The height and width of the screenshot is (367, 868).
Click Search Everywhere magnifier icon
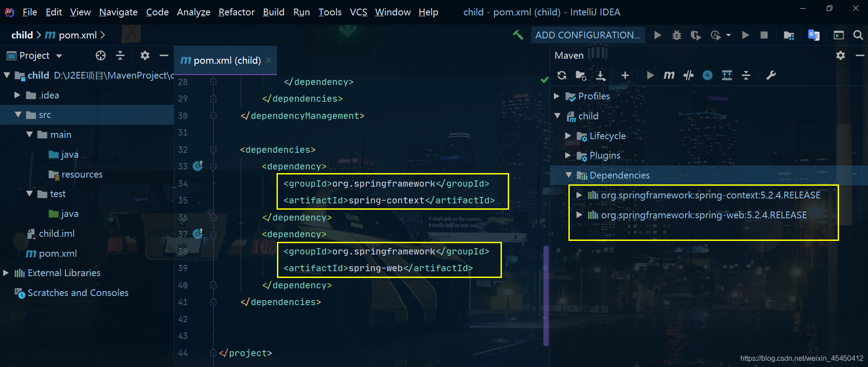pos(858,35)
